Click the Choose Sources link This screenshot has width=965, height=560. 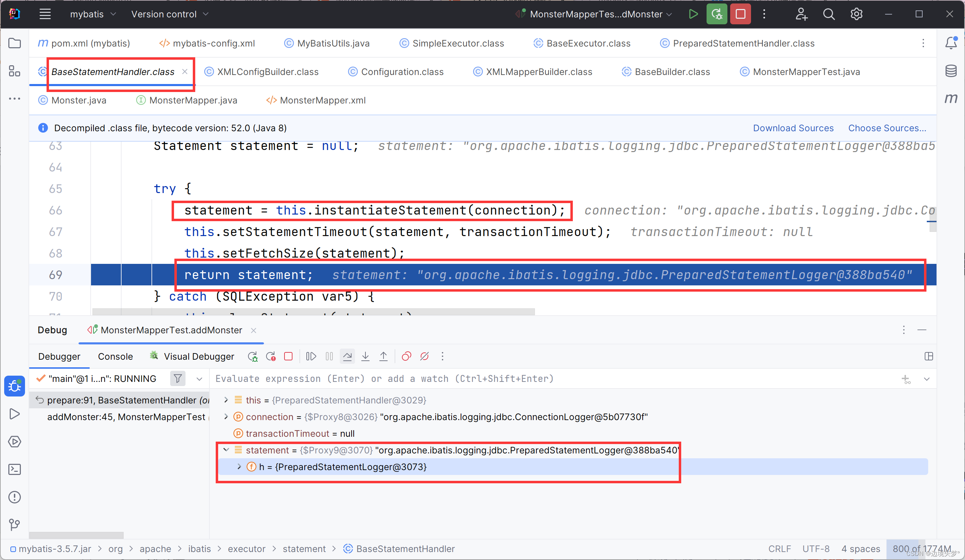[887, 128]
